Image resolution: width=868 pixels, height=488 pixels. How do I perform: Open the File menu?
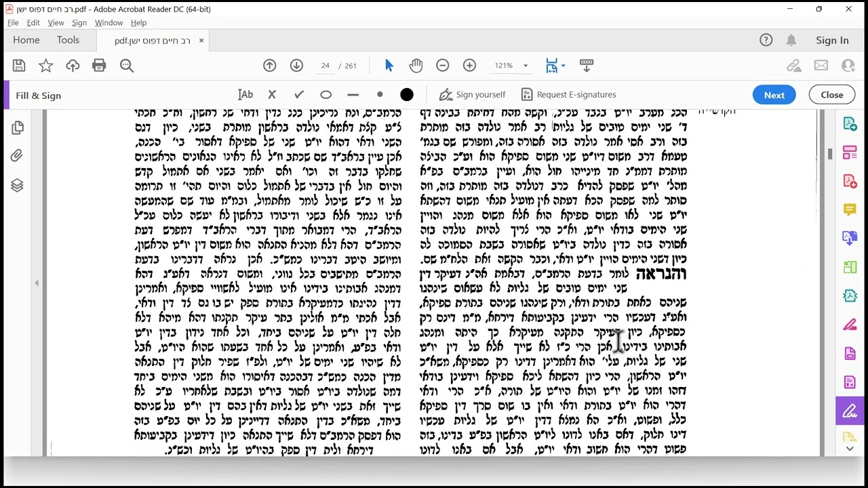tap(13, 23)
